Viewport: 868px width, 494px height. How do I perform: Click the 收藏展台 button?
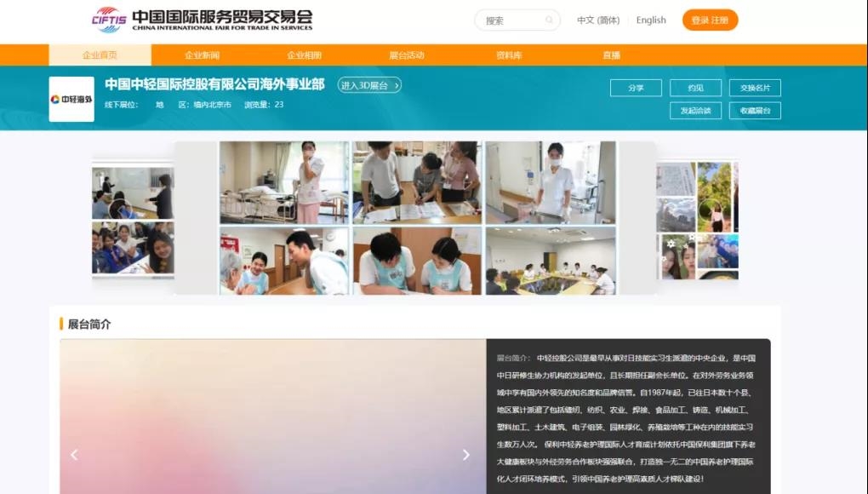coord(755,111)
